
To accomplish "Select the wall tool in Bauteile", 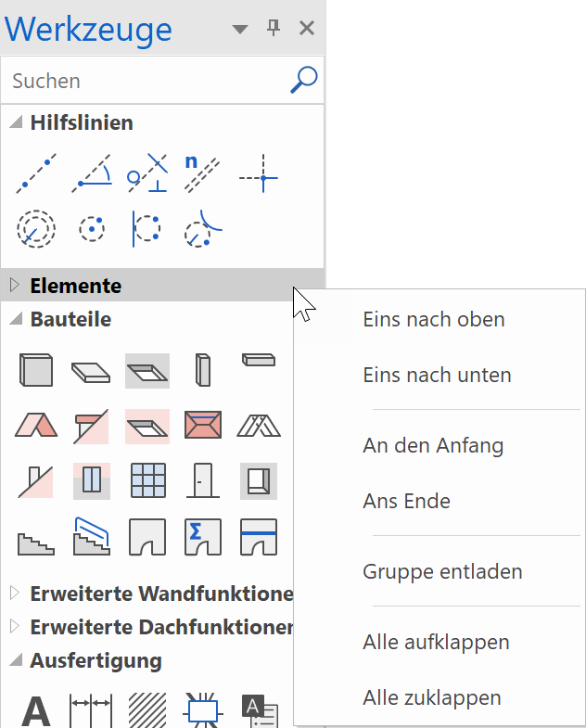I will 36,370.
